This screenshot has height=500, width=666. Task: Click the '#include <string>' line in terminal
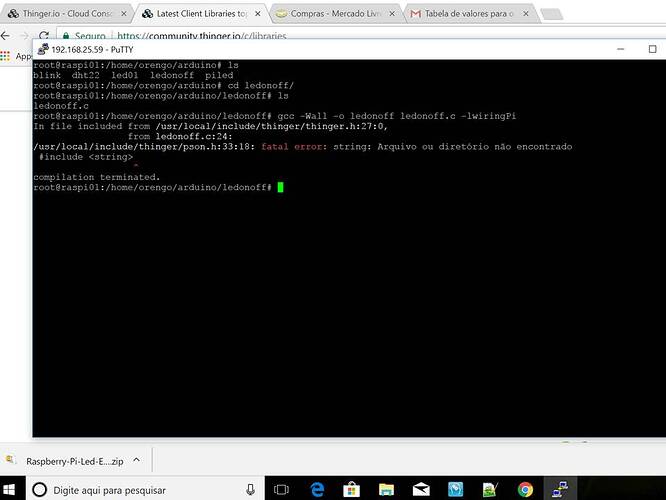pos(86,157)
